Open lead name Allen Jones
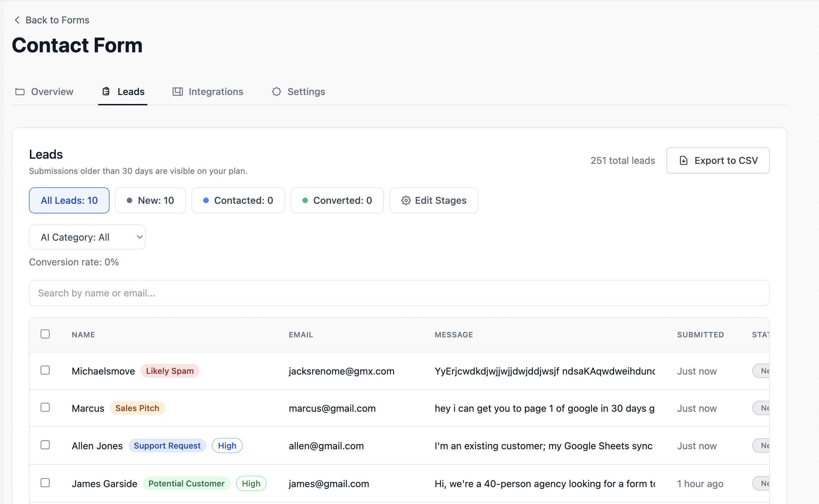 point(97,446)
